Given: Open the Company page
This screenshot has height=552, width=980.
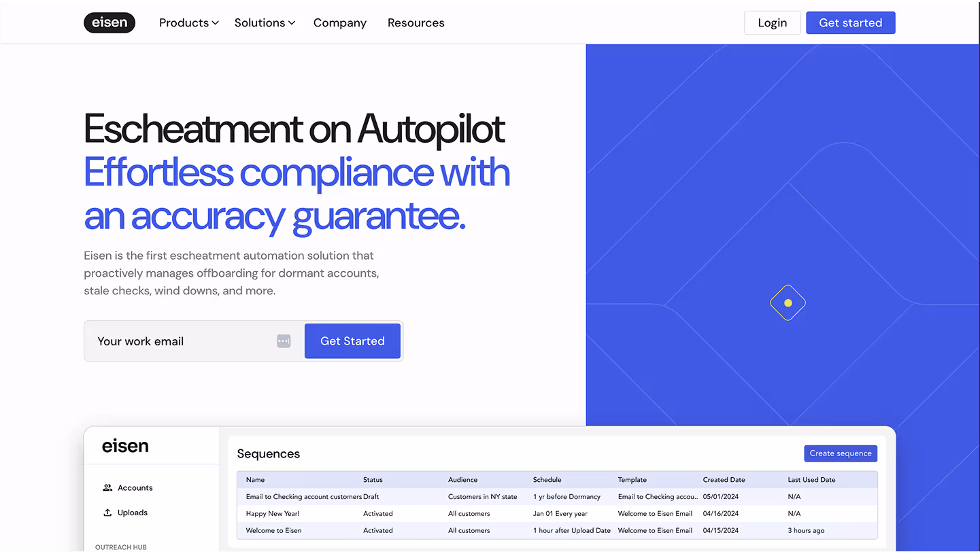Looking at the screenshot, I should pyautogui.click(x=340, y=22).
